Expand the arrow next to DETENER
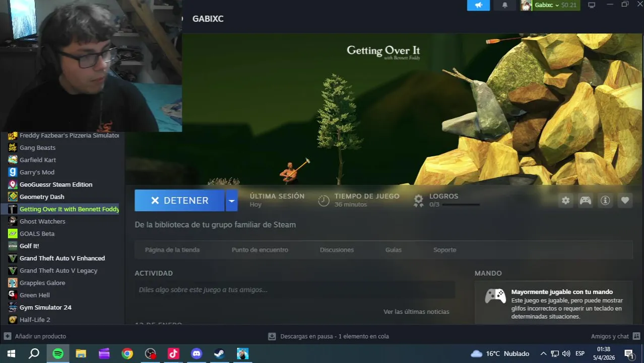The height and width of the screenshot is (363, 644). pos(231,200)
